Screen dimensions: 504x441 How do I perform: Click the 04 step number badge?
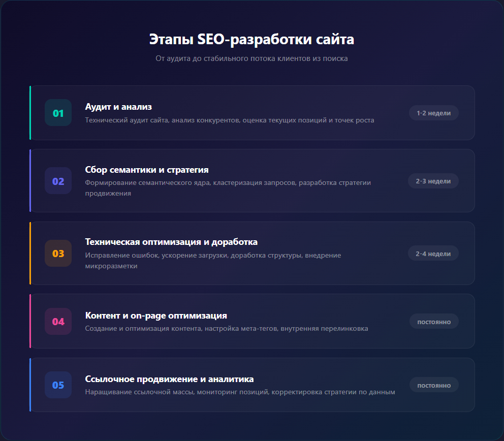pyautogui.click(x=58, y=322)
